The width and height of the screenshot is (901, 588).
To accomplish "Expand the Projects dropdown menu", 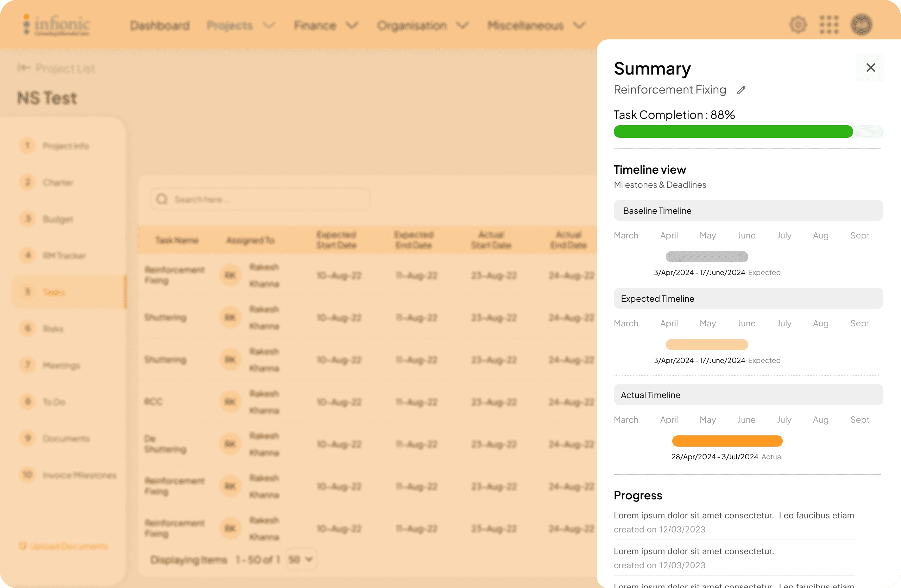I will (x=269, y=25).
